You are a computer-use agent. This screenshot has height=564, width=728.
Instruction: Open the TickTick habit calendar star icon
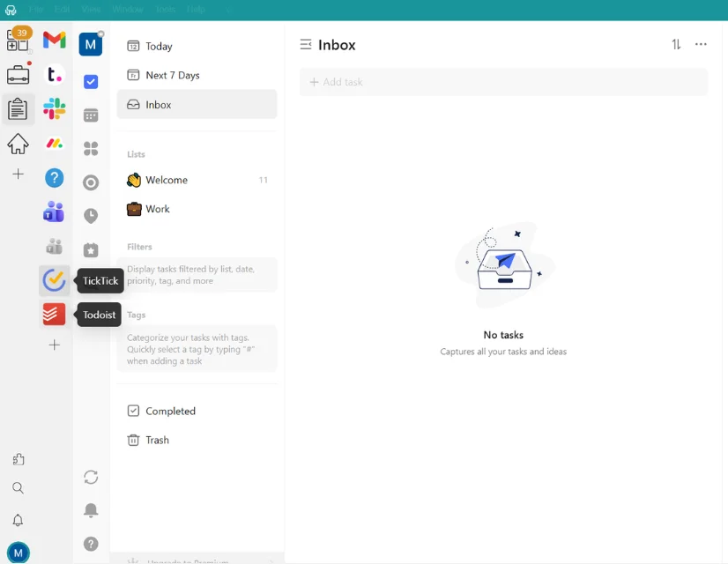point(91,250)
